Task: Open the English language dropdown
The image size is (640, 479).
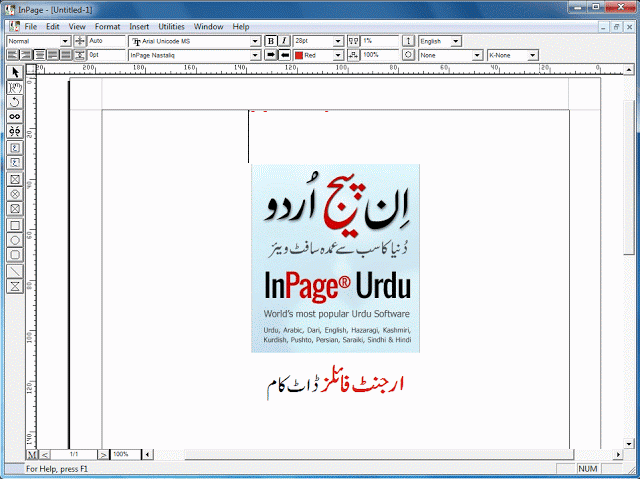Action: tap(456, 41)
